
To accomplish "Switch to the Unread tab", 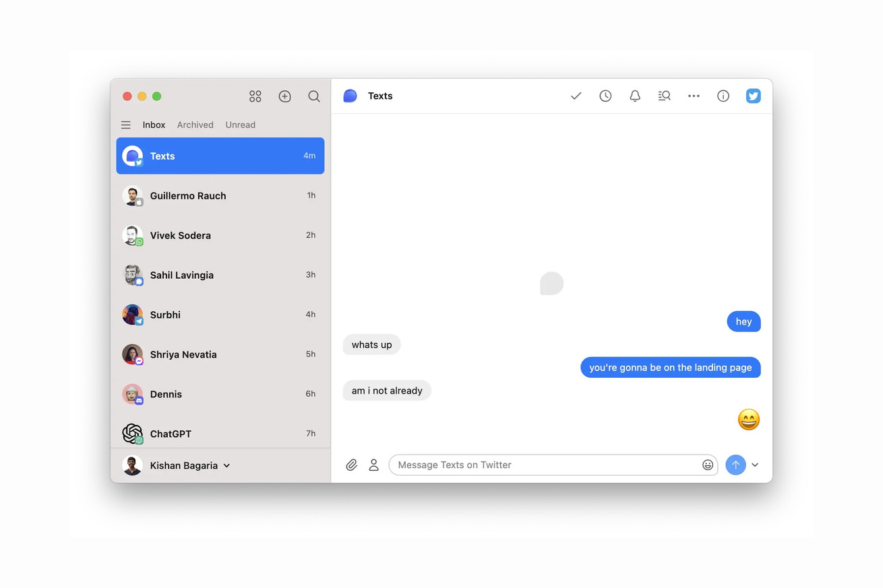I will 240,125.
